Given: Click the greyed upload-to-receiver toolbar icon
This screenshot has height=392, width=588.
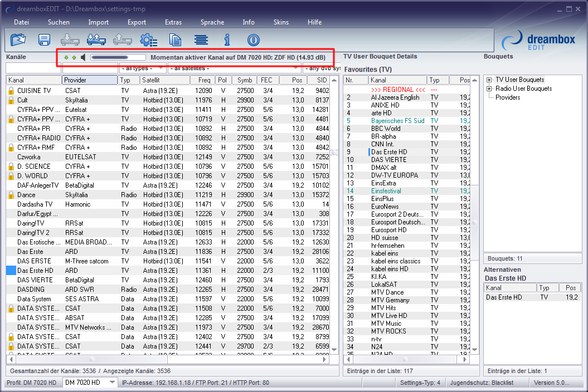Looking at the screenshot, I should click(122, 40).
